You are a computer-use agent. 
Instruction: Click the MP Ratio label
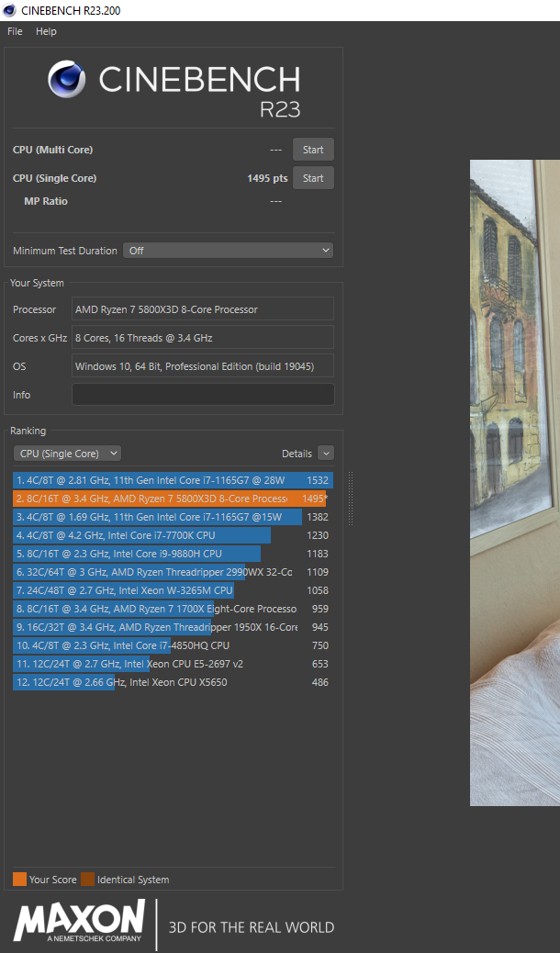point(46,201)
